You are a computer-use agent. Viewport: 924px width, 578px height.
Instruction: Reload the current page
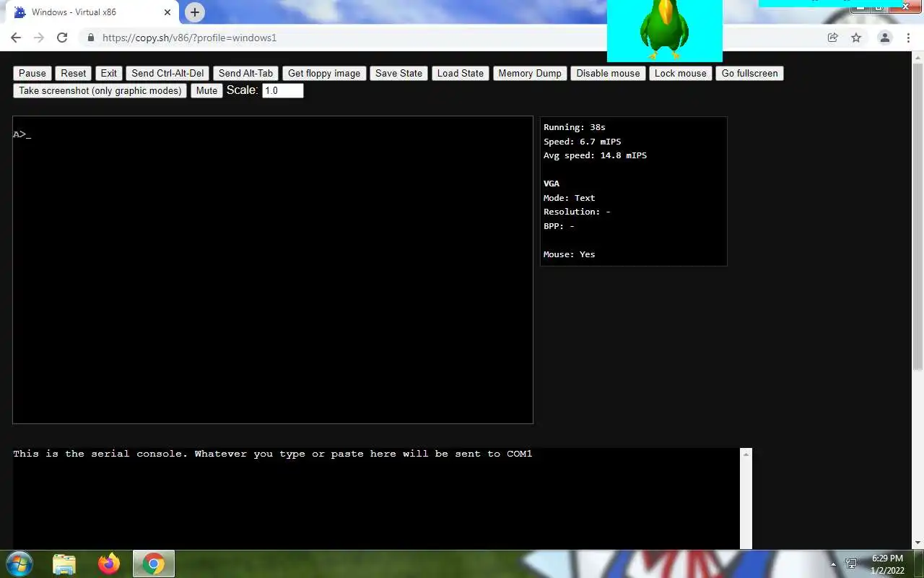coord(62,38)
